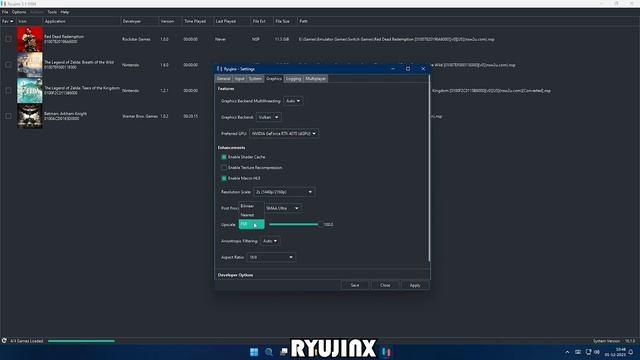Open the Resolution Scale dropdown
640x360 pixels.
pos(284,192)
